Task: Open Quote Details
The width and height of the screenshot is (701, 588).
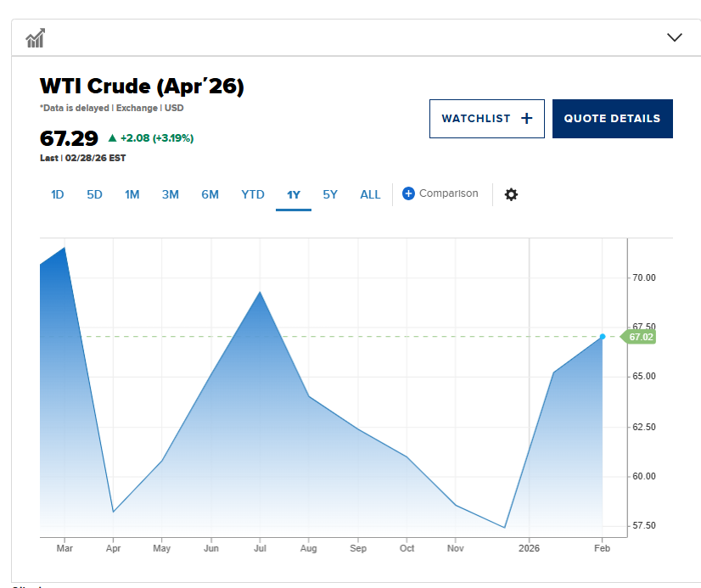Action: pos(612,119)
